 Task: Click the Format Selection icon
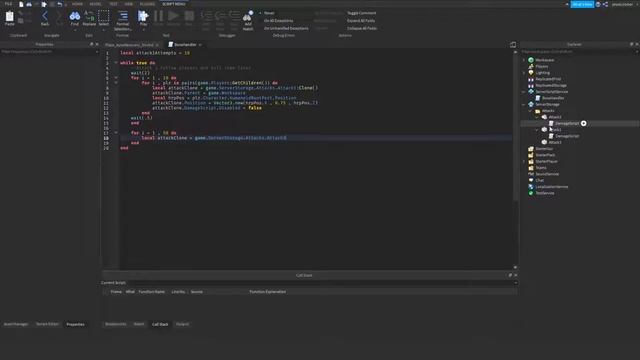122,16
